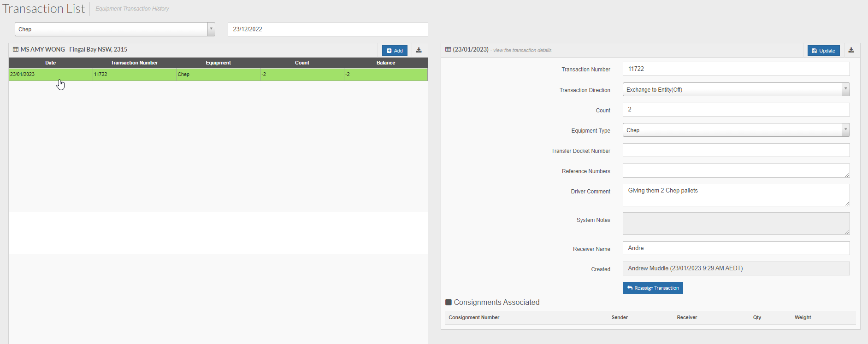
Task: Click the Receiver Name field with Andre
Action: pos(736,248)
